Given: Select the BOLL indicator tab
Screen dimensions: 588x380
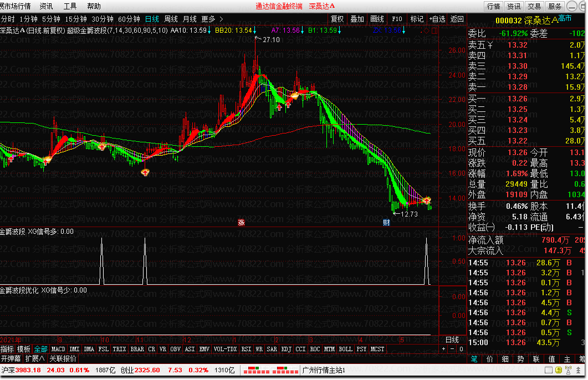Looking at the screenshot, I should (345, 349).
